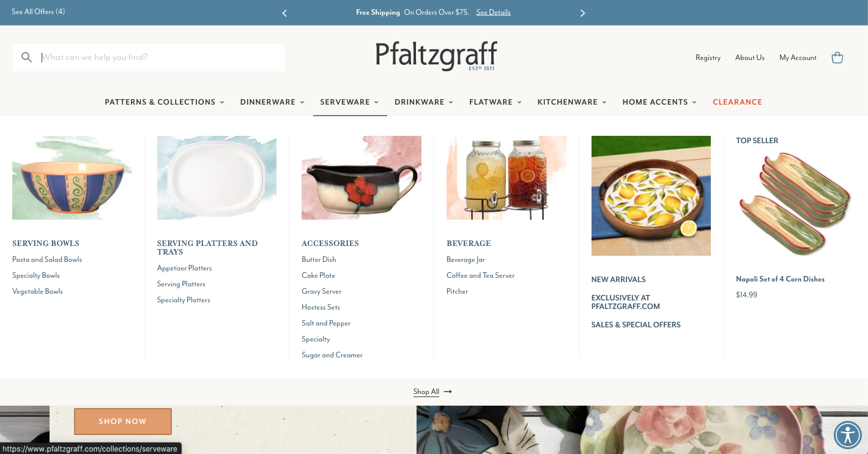
Task: Open the Gravy Server link
Action: coord(321,291)
